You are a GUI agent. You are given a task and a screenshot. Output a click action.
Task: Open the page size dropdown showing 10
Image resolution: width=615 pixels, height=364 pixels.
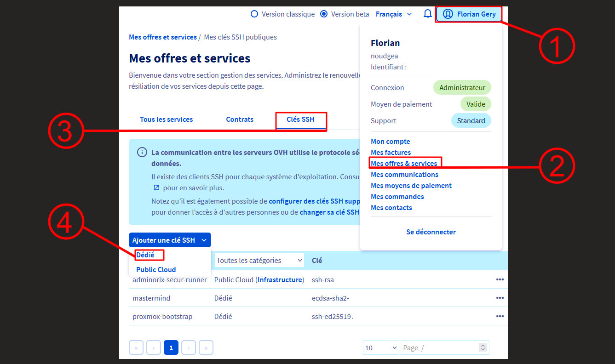point(380,347)
